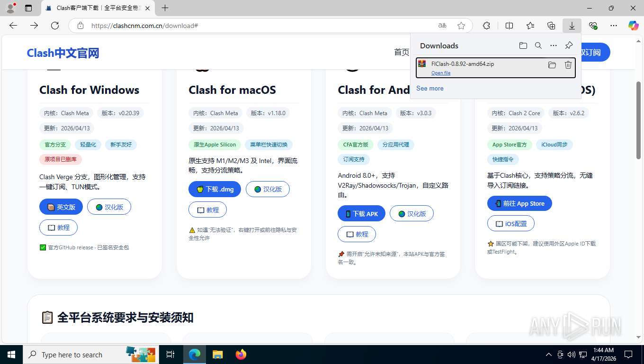Open 教程 for Clash for Windows
This screenshot has height=364, width=644.
point(58,227)
